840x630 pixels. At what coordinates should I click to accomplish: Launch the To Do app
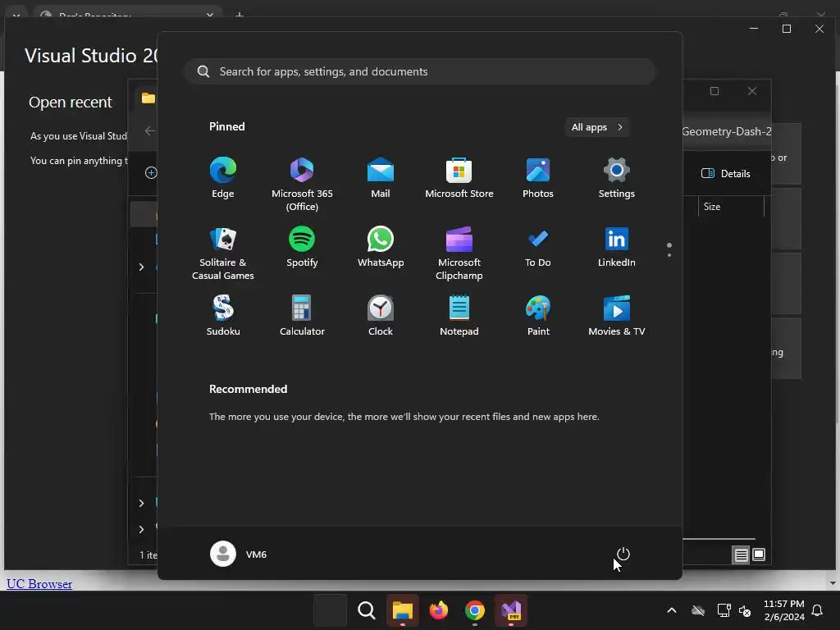538,247
